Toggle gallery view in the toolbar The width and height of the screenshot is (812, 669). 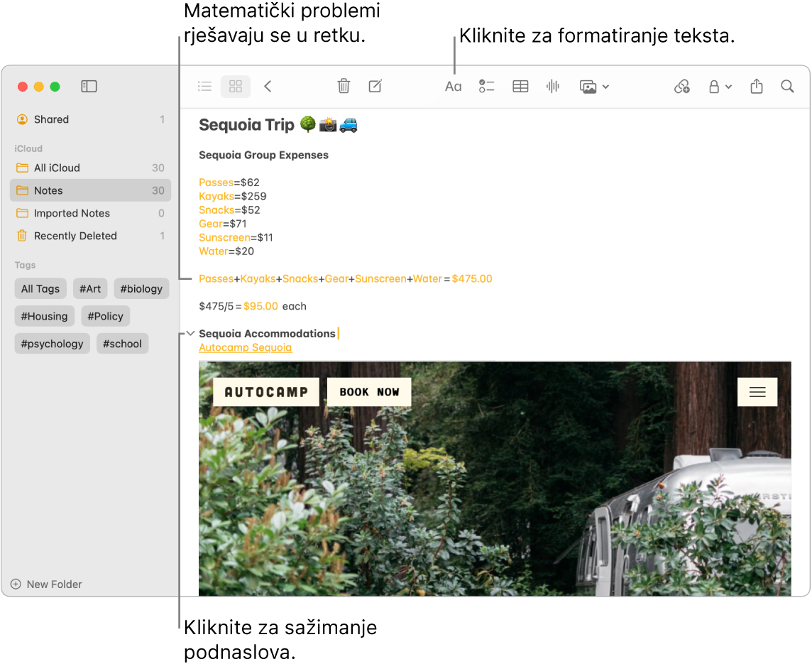(x=235, y=86)
